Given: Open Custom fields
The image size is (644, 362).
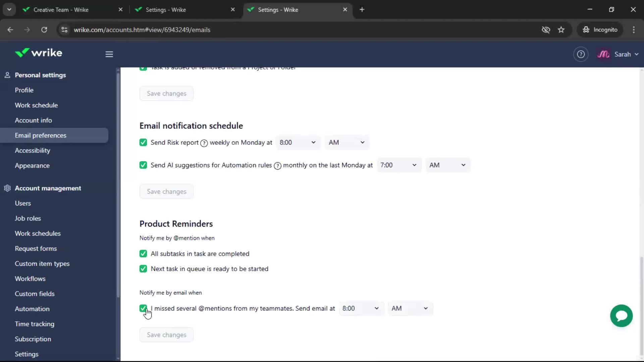Looking at the screenshot, I should [x=35, y=294].
